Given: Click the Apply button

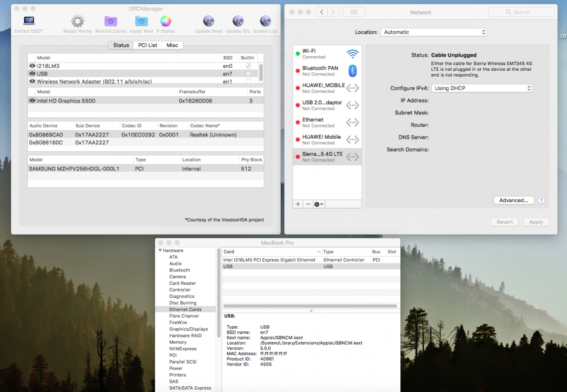Looking at the screenshot, I should pos(536,222).
